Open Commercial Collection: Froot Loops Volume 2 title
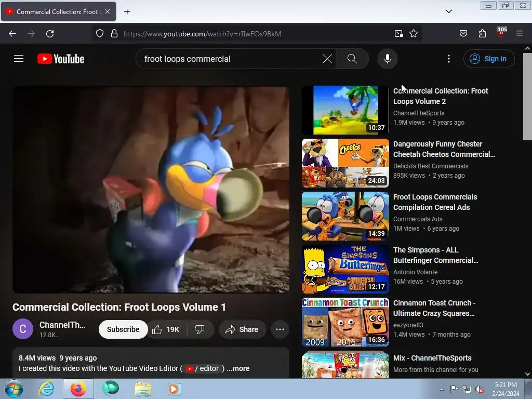Viewport: 532px width, 399px height. [441, 96]
